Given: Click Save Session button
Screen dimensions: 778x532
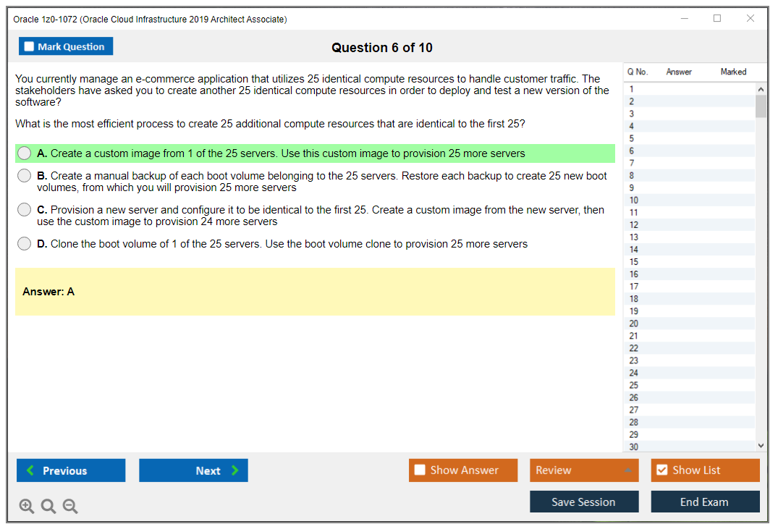Looking at the screenshot, I should (583, 502).
